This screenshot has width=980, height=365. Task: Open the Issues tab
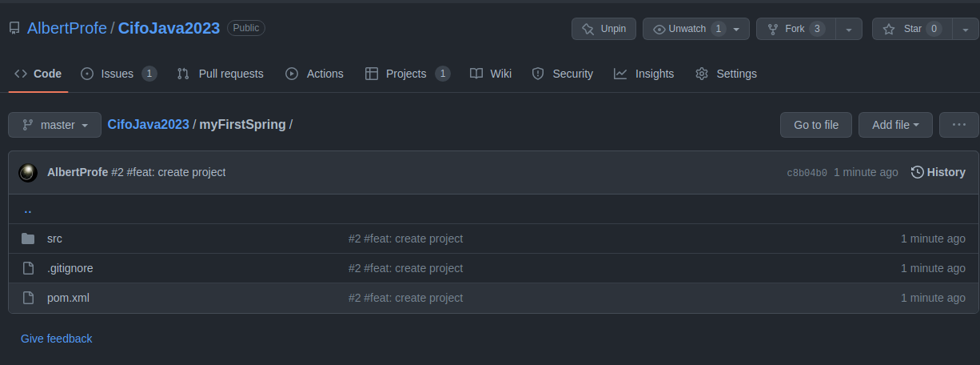[118, 74]
